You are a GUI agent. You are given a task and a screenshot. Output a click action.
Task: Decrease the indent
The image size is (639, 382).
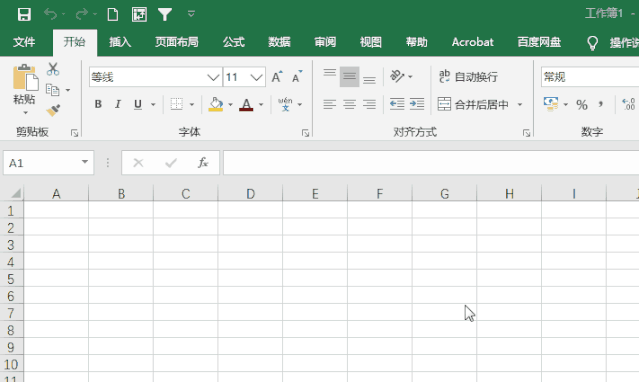397,104
